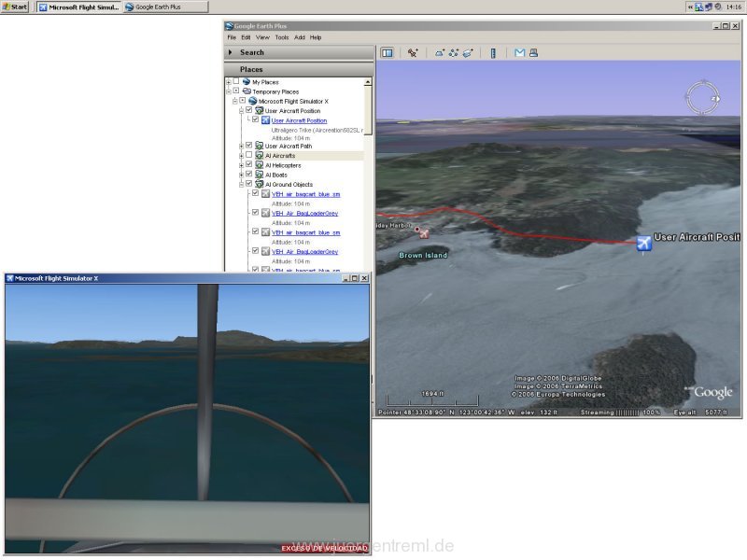The width and height of the screenshot is (747, 560).
Task: Click the User Aircraft Path folder icon
Action: coord(260,146)
